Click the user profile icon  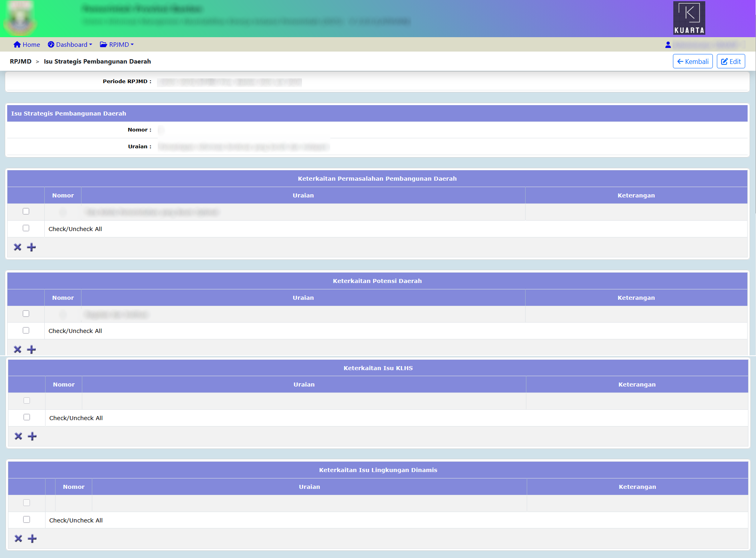[668, 45]
